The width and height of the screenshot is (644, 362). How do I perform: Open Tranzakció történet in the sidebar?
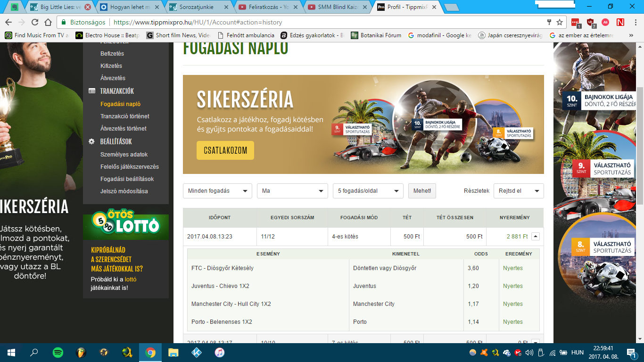[x=125, y=116]
